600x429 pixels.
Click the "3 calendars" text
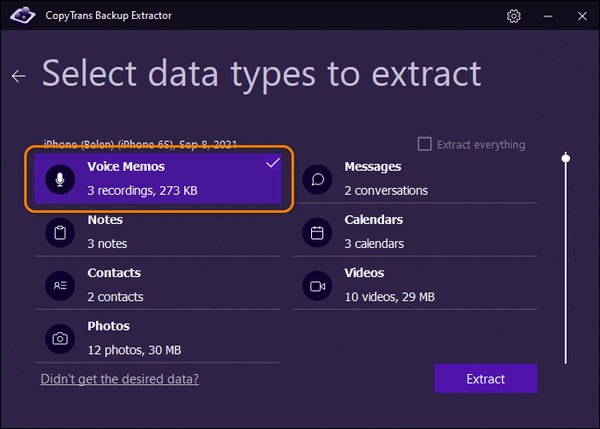pyautogui.click(x=374, y=244)
